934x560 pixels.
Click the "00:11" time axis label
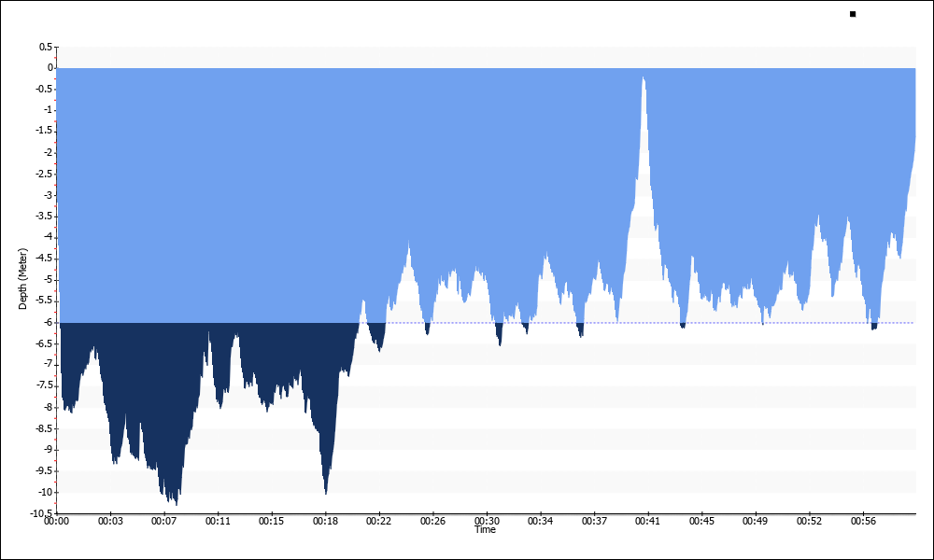218,522
